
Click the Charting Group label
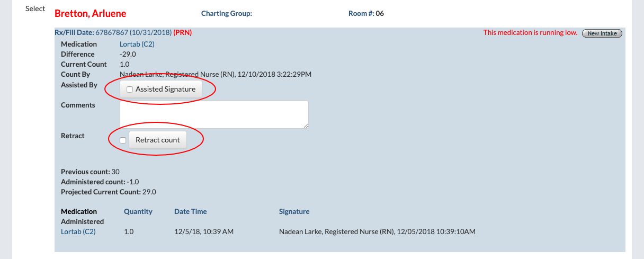(226, 14)
